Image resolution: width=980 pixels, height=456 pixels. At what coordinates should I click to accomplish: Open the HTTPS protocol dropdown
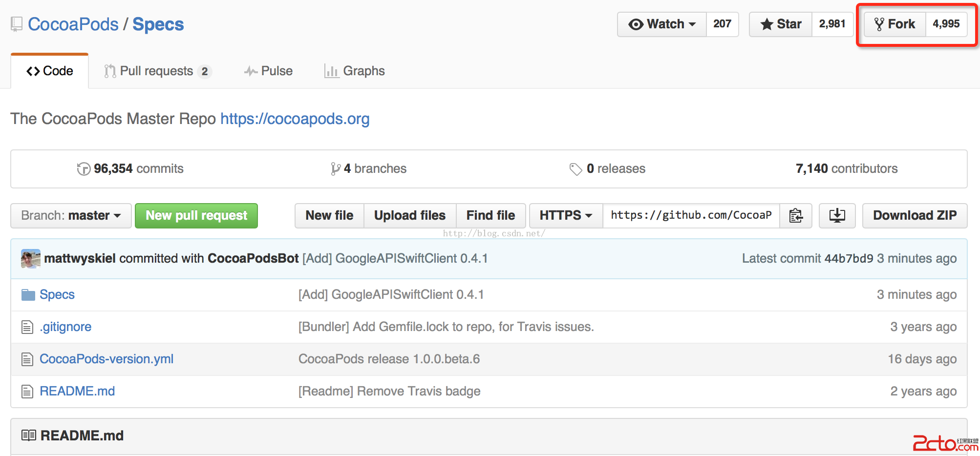pos(566,215)
